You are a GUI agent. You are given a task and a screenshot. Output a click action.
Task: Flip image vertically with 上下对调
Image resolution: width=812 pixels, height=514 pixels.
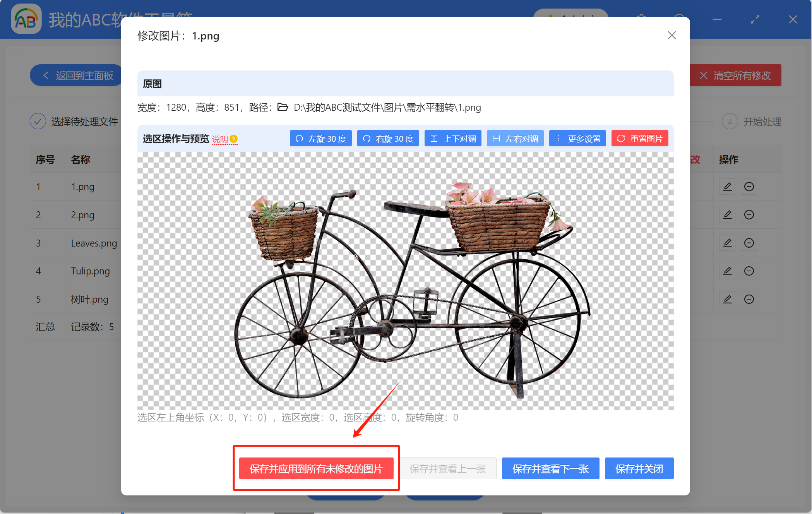point(453,139)
